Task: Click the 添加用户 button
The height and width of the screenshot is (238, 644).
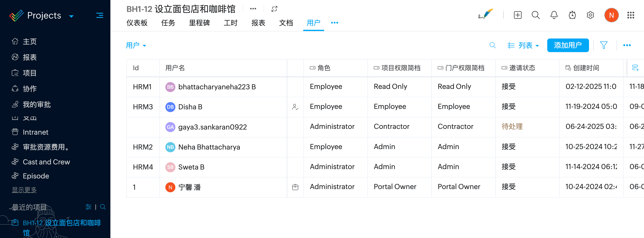Action: coord(567,45)
